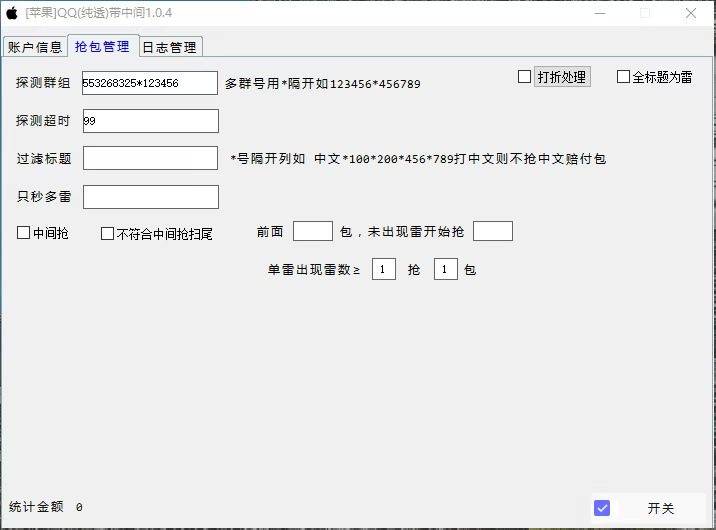Click the box after 未出现雷开始抢
The image size is (716, 530).
coord(493,231)
